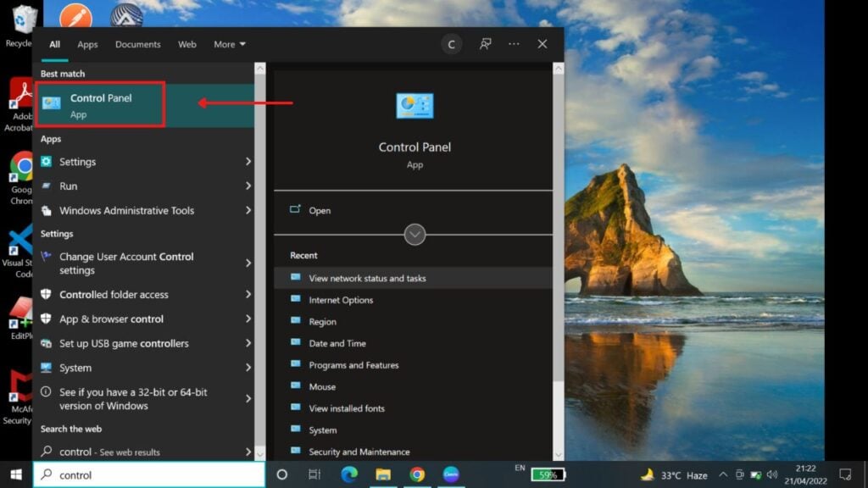
Task: Open recent Internet Options
Action: pos(413,300)
